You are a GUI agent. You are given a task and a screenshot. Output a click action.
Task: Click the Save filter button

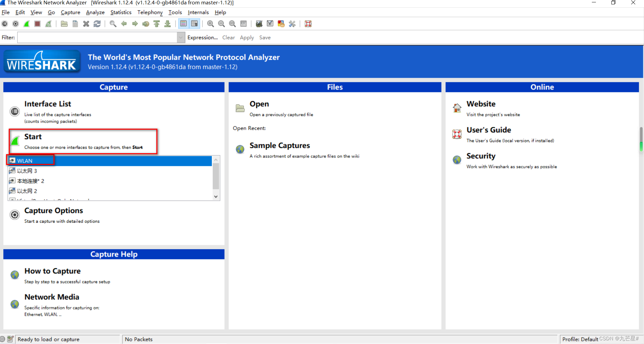point(265,38)
